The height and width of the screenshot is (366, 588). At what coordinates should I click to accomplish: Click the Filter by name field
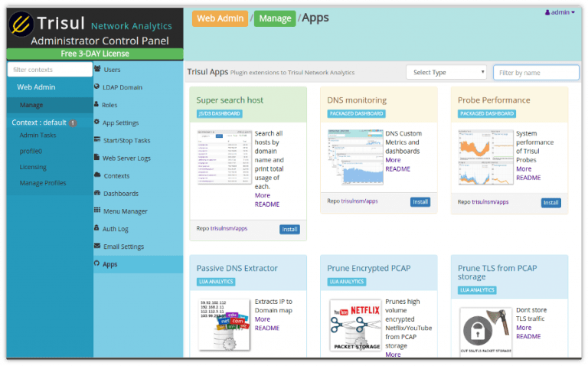536,72
